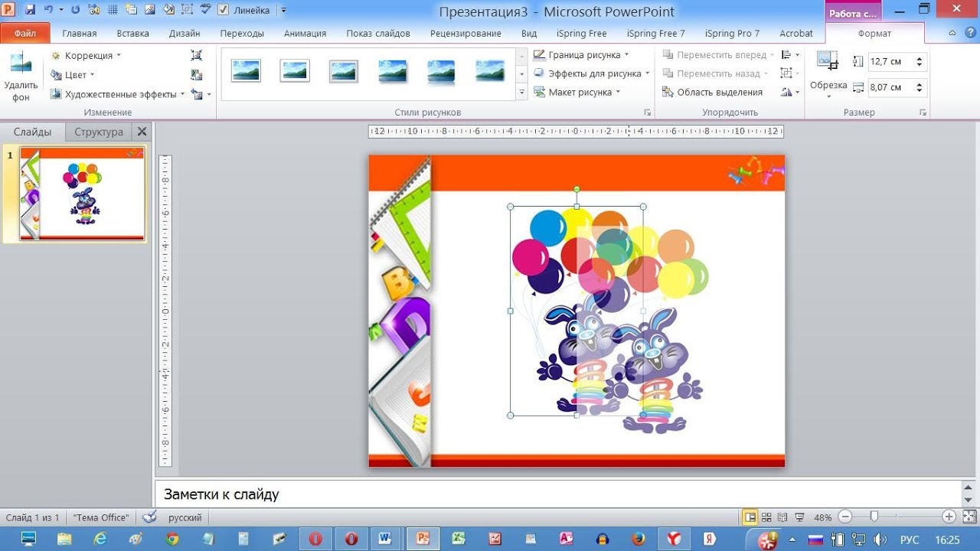Screen dimensions: 980x551
Task: Open the Acrobat ribbon tab
Action: (x=796, y=33)
